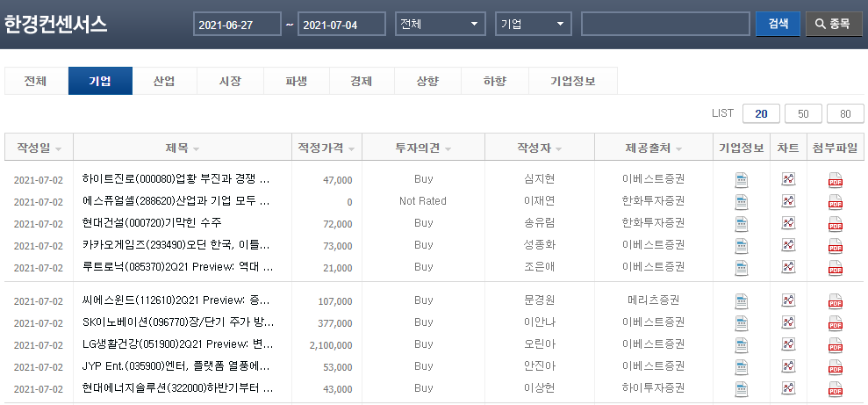The width and height of the screenshot is (868, 405).
Task: Open company info icon for 루트로닉 row
Action: [742, 268]
